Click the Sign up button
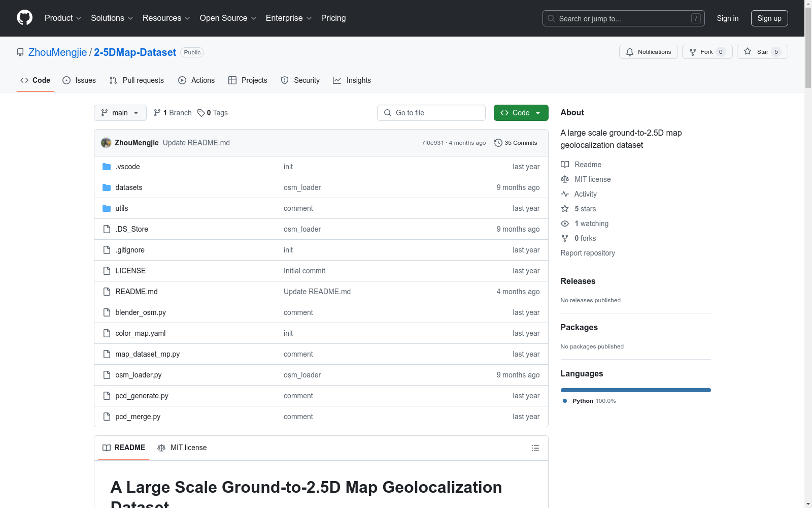812x508 pixels. point(769,18)
